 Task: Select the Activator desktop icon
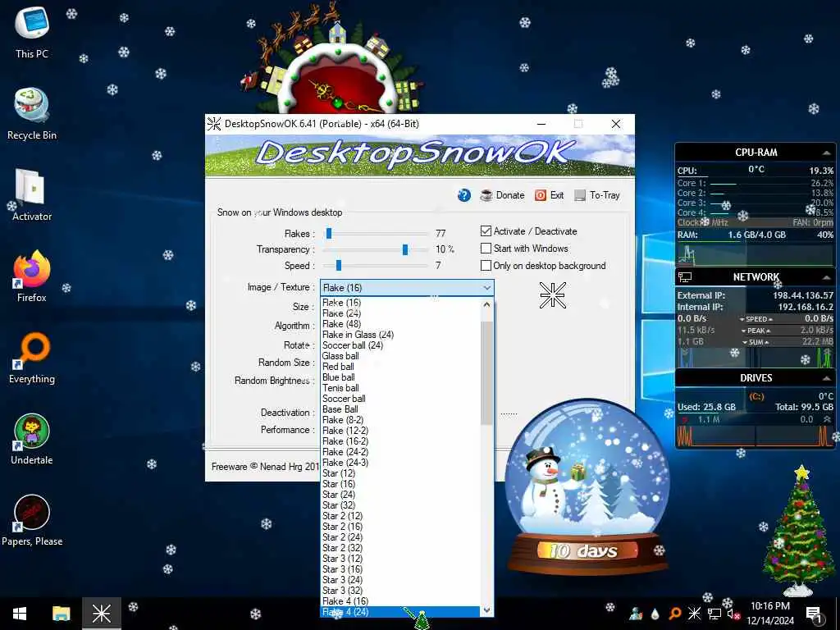[32, 195]
